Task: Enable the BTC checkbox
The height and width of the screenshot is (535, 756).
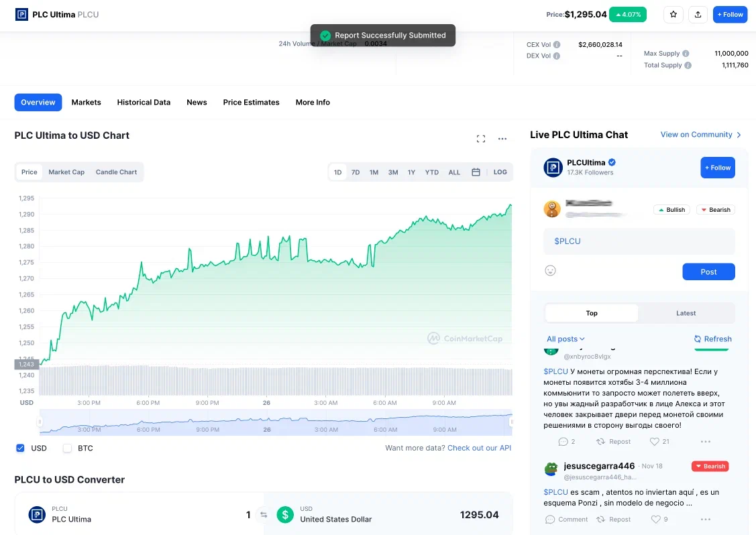Action: 67,448
